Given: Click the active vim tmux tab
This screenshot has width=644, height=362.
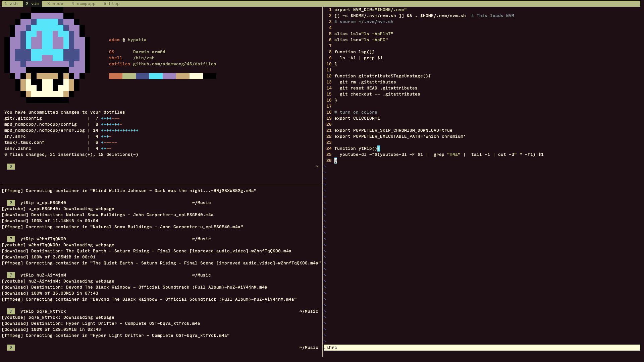Looking at the screenshot, I should 32,4.
